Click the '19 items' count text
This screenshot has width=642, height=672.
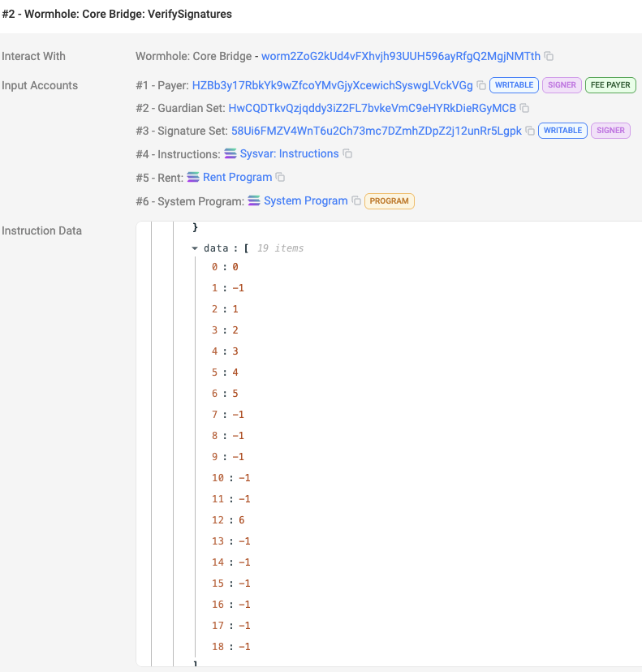point(280,248)
